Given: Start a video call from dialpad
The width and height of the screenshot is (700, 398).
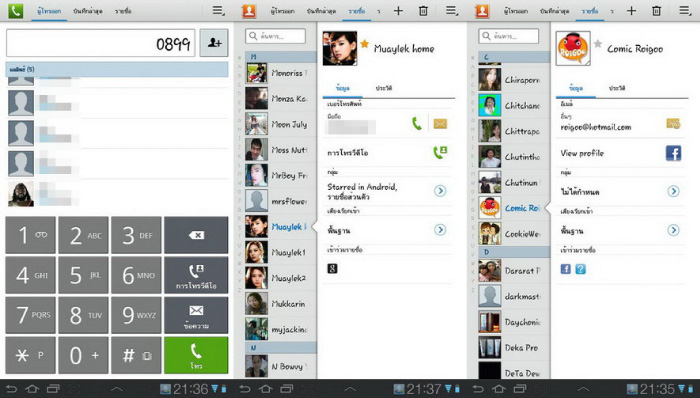Looking at the screenshot, I should tap(196, 275).
